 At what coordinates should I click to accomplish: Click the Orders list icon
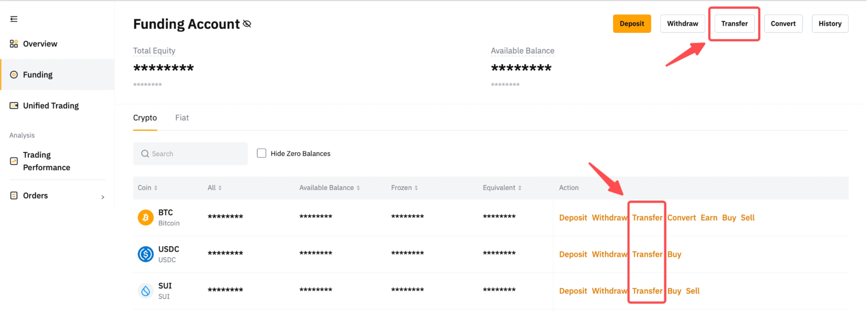tap(14, 196)
